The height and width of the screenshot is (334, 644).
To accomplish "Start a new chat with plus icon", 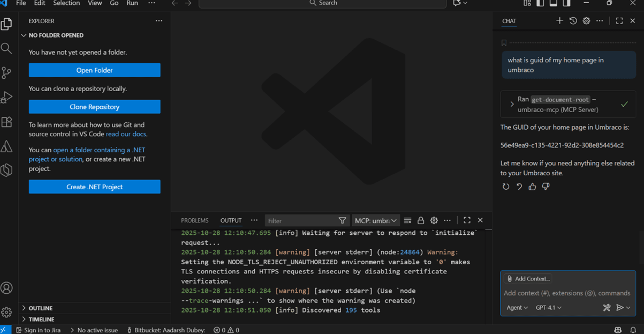I will coord(559,21).
